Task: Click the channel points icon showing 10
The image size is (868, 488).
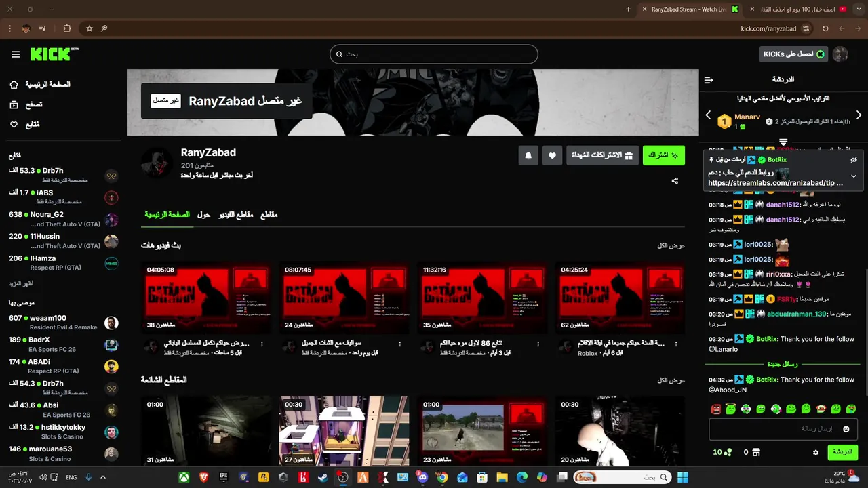Action: point(728,452)
